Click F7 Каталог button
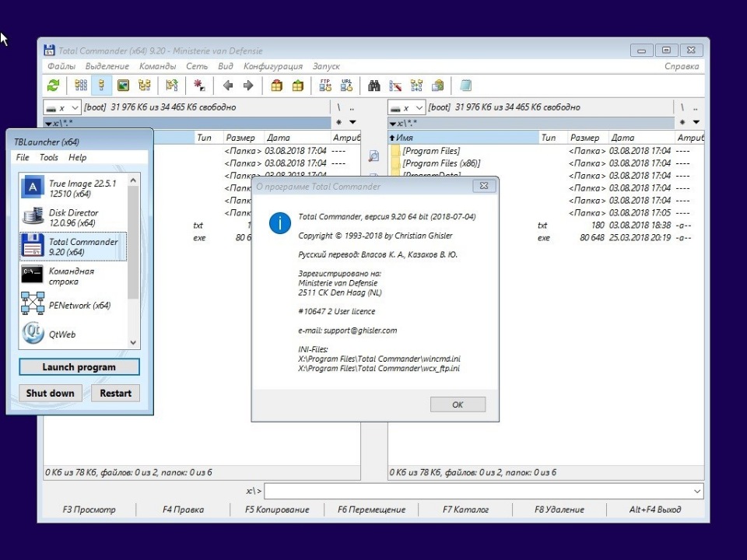 465,509
